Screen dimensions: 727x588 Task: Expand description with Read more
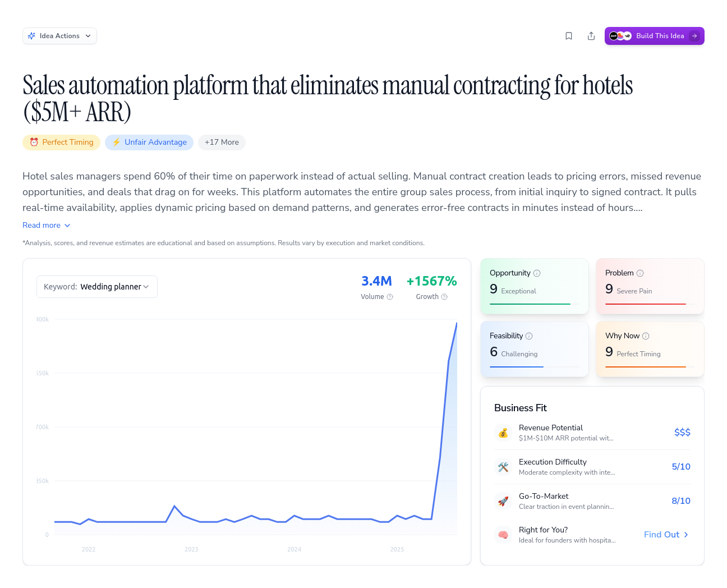tap(47, 225)
